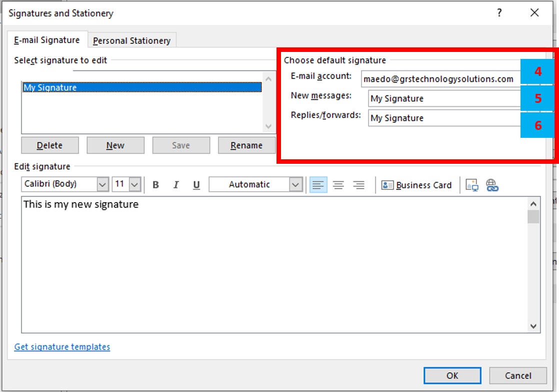Apply underline formatting to the signature
This screenshot has height=392, width=559.
click(196, 184)
